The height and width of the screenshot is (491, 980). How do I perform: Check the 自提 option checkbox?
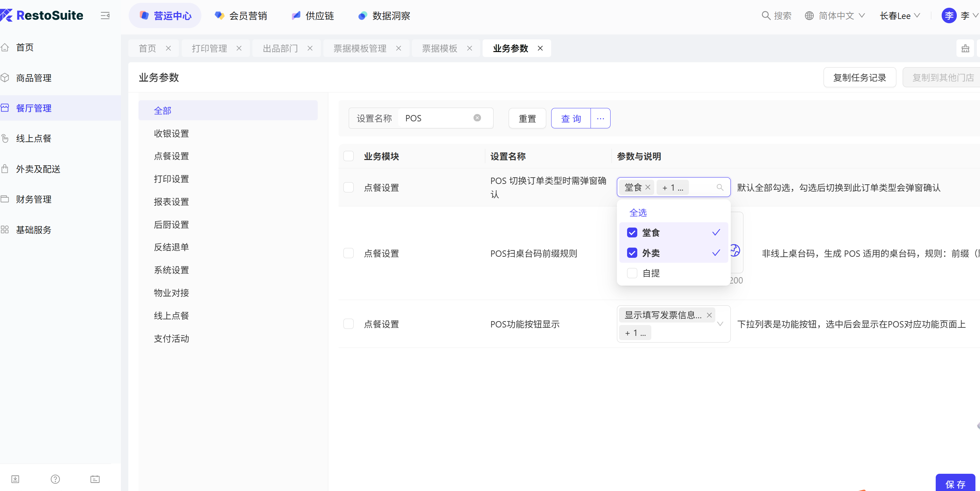pyautogui.click(x=632, y=273)
